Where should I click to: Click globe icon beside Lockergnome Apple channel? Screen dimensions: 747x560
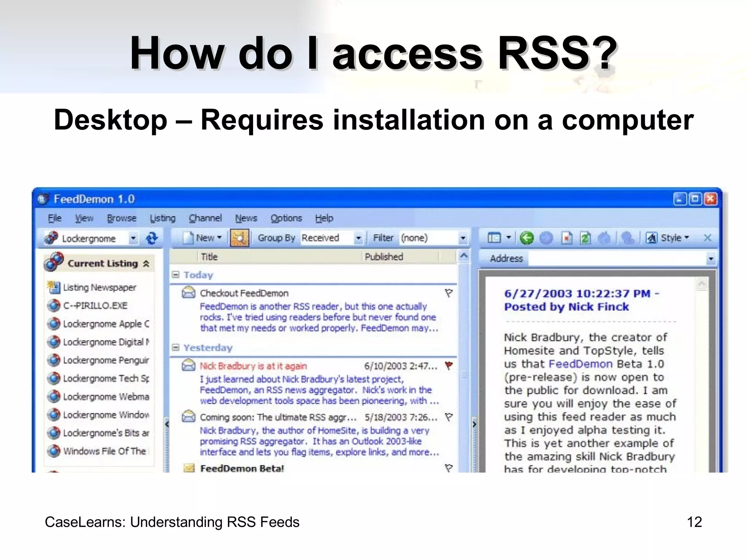point(54,324)
